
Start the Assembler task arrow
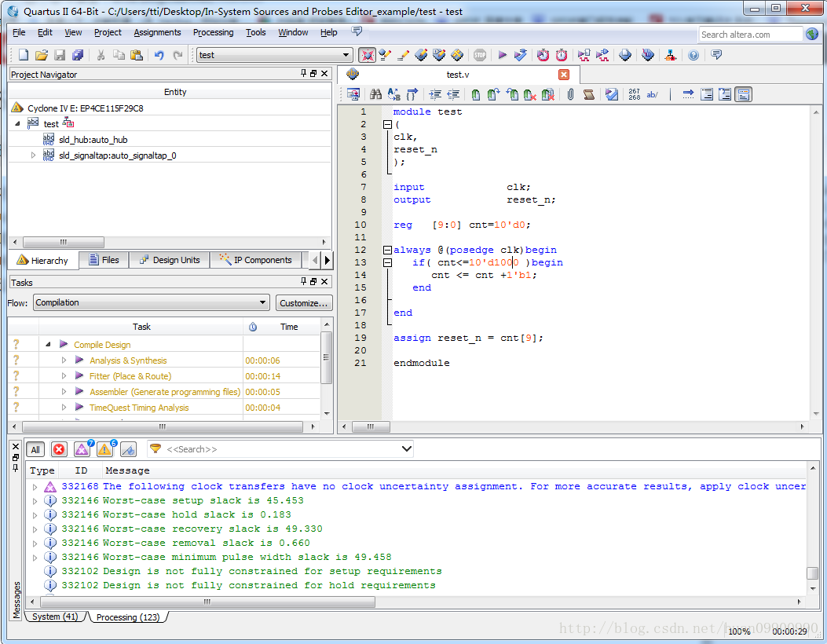click(x=79, y=391)
